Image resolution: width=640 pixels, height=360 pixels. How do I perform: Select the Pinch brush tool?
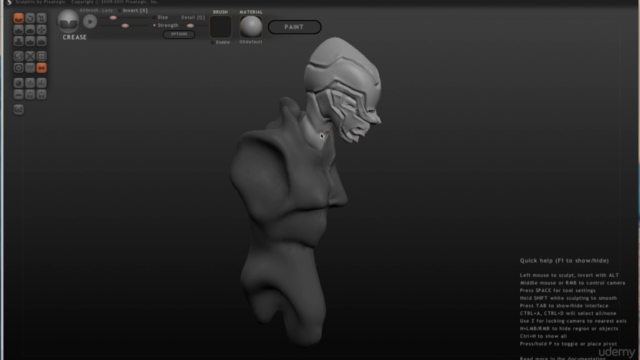tap(30, 41)
